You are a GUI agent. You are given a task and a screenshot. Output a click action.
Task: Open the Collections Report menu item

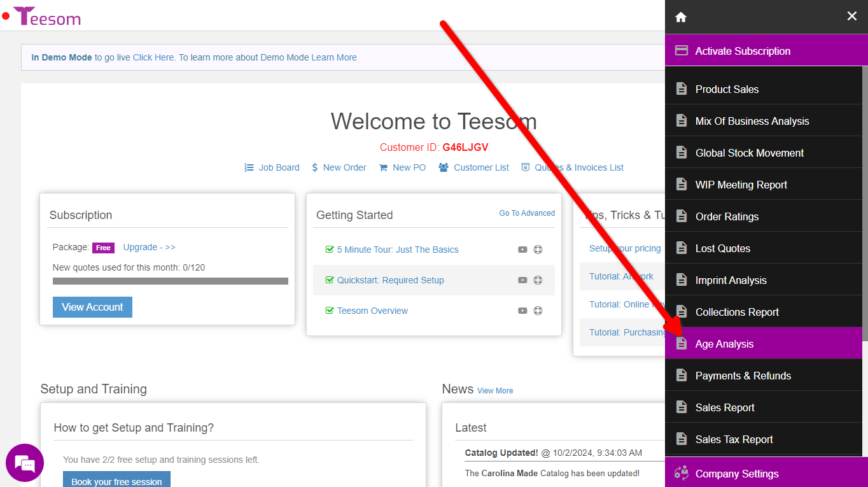pyautogui.click(x=737, y=312)
